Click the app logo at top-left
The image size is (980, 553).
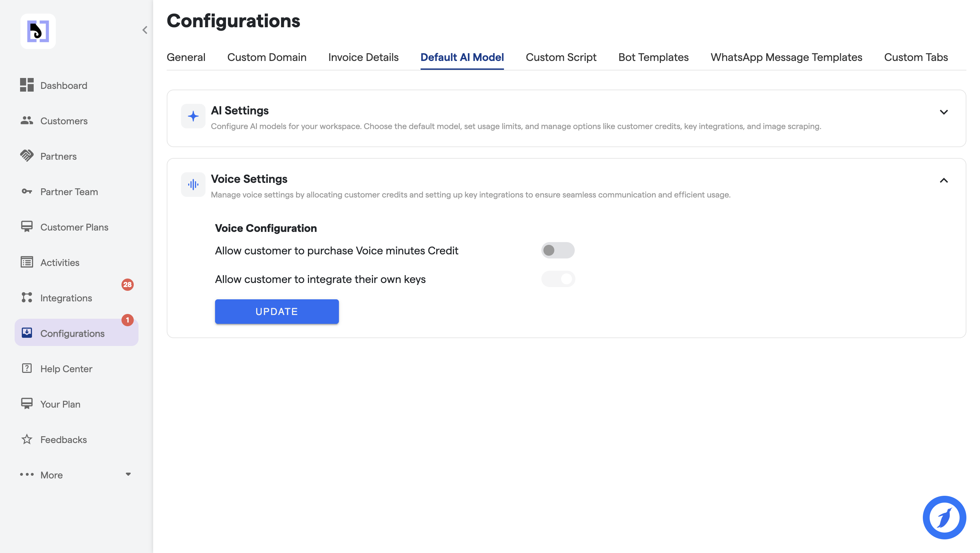(38, 31)
